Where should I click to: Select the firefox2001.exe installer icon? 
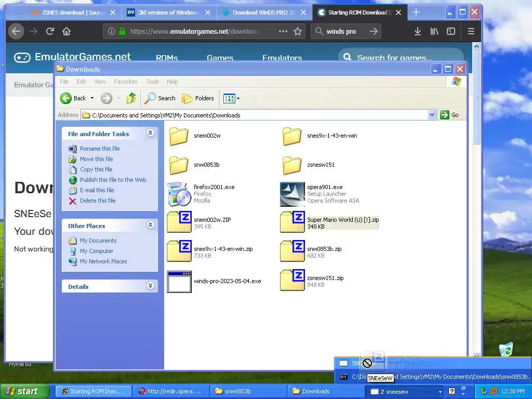click(x=179, y=194)
